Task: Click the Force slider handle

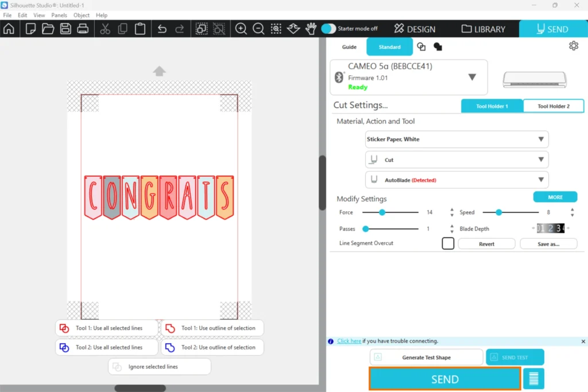Action: 382,212
